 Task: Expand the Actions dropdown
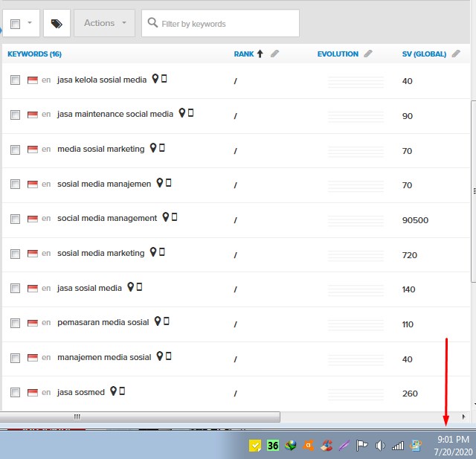pos(105,23)
